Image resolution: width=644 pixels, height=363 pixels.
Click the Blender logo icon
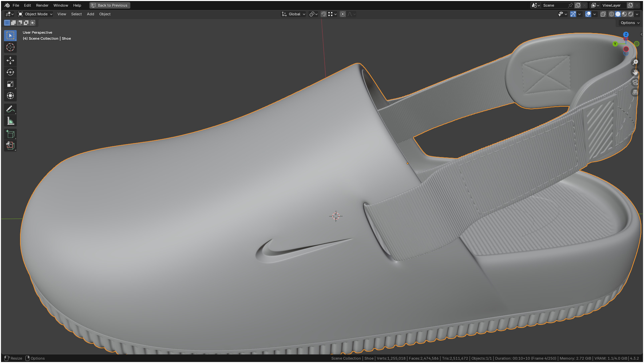point(7,5)
